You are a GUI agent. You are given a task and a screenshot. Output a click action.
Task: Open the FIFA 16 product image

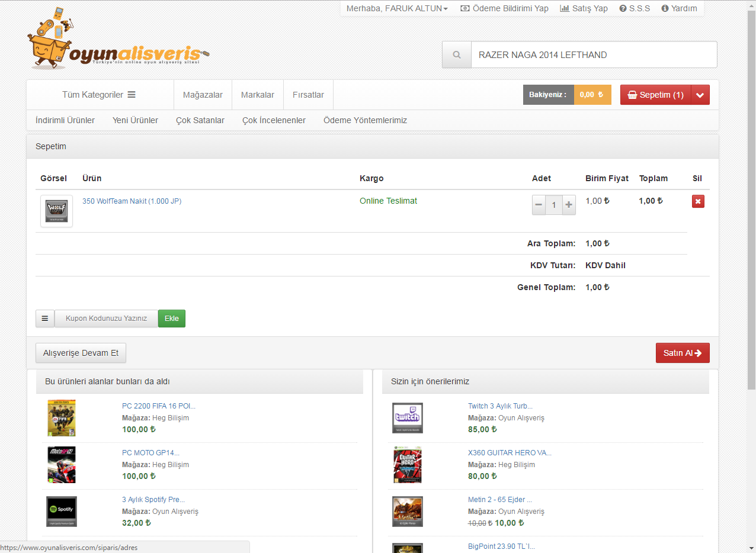click(62, 418)
